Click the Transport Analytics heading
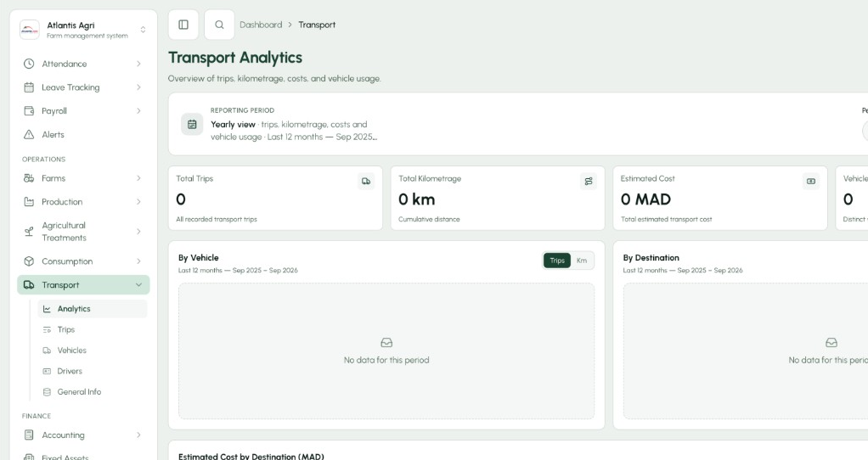The width and height of the screenshot is (868, 460). pyautogui.click(x=235, y=58)
